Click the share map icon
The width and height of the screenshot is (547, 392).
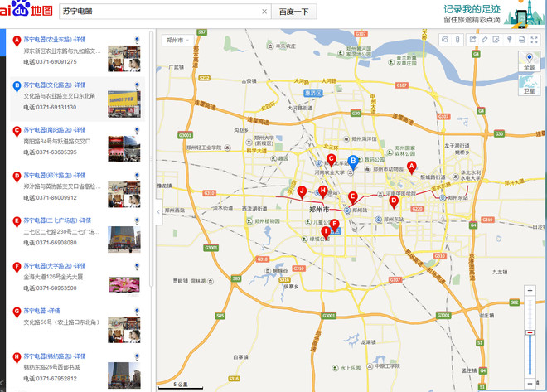pos(472,40)
